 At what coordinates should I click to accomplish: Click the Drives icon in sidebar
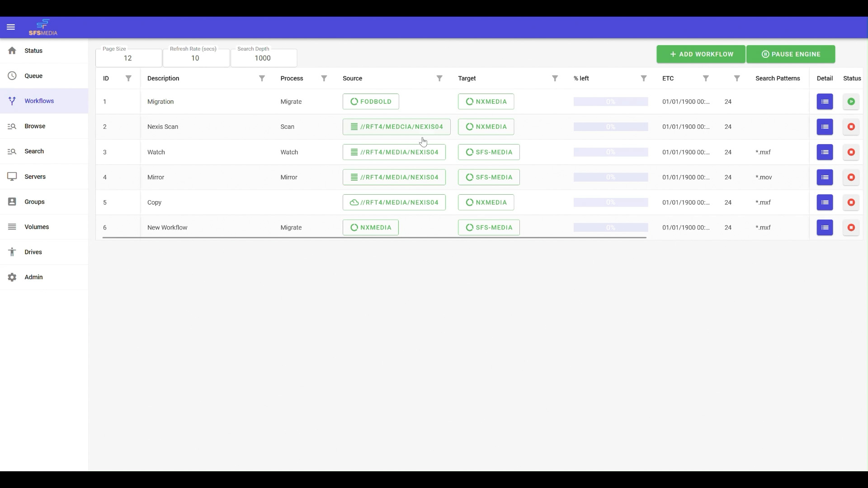[x=12, y=252]
